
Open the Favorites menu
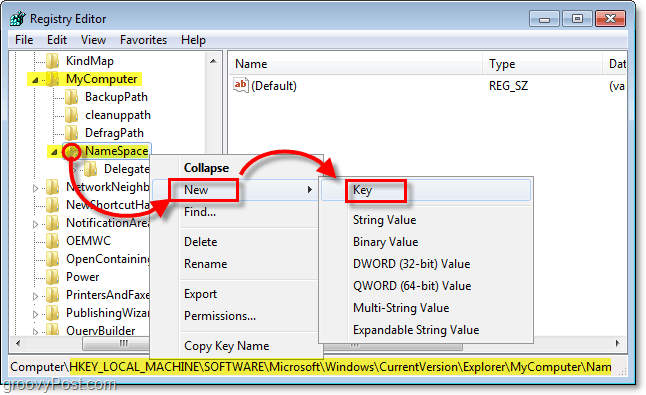coord(143,40)
